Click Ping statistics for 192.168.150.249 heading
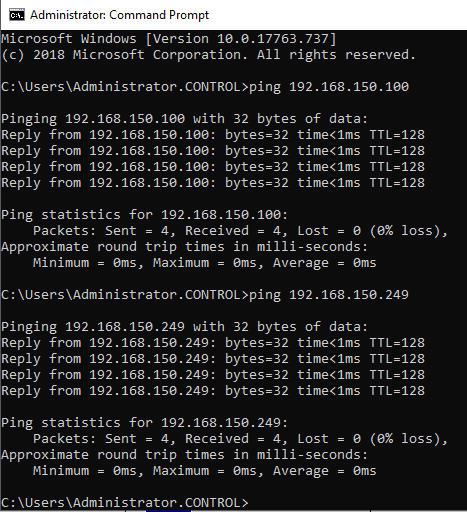This screenshot has height=512, width=467. pos(144,423)
